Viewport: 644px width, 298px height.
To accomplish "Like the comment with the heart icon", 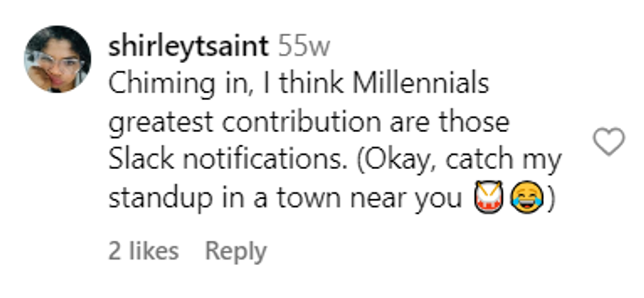I will 609,141.
